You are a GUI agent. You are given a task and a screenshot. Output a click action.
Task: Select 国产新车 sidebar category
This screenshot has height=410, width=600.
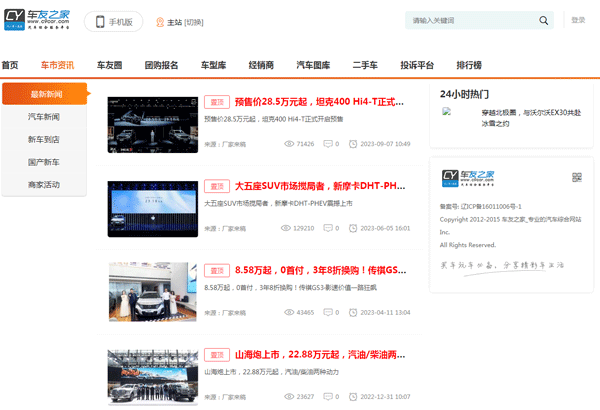point(44,162)
